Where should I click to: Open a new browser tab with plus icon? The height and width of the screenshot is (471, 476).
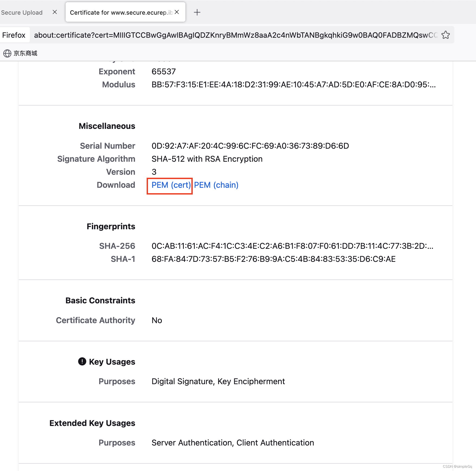pos(197,12)
